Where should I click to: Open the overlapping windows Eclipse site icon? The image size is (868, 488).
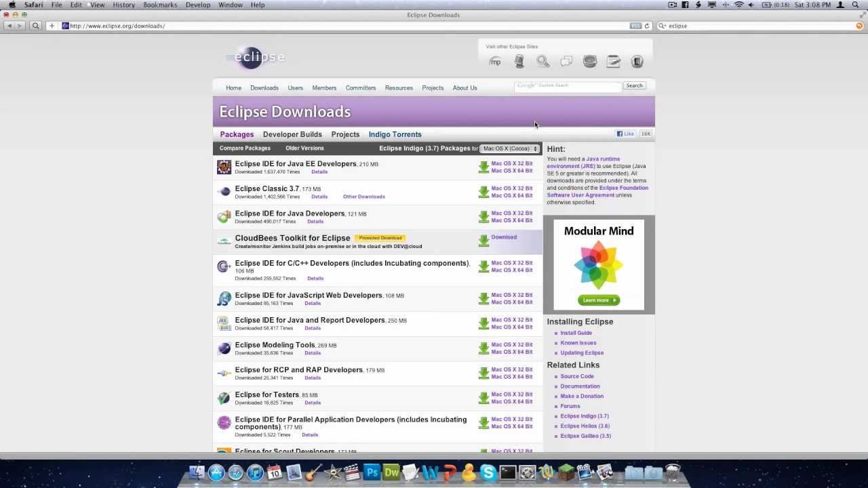(567, 62)
